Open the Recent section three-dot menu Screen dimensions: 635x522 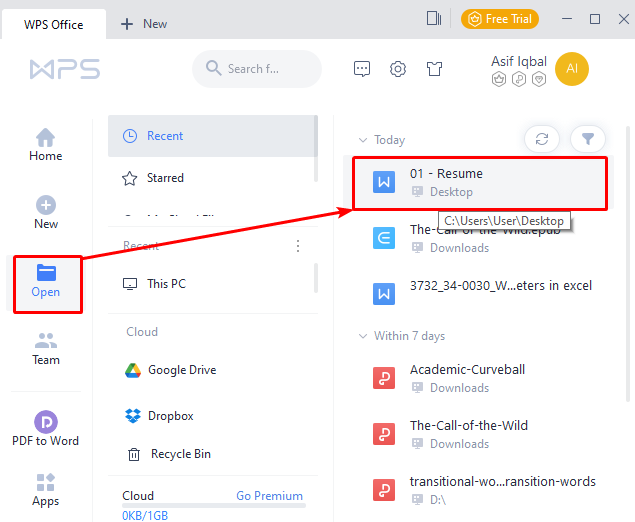298,246
